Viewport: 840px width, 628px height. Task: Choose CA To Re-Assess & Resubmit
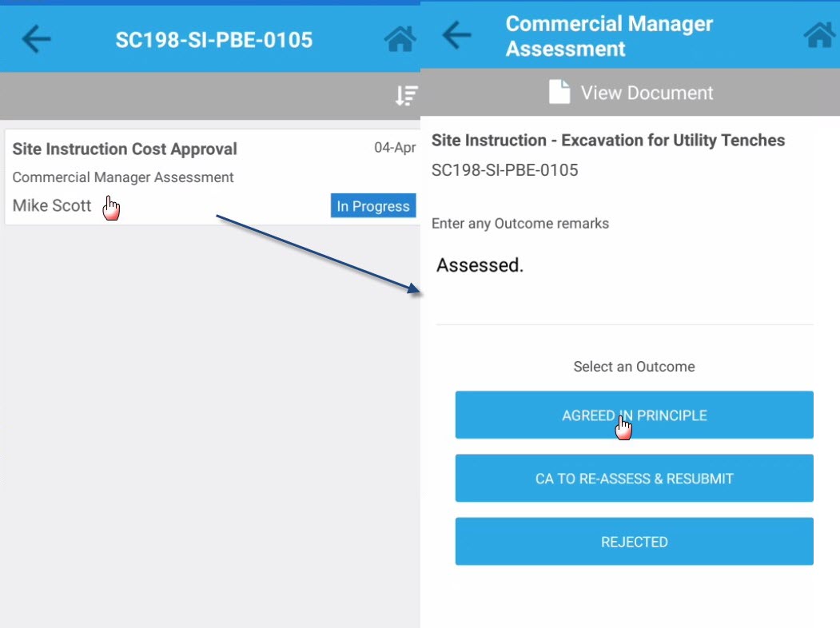tap(635, 478)
